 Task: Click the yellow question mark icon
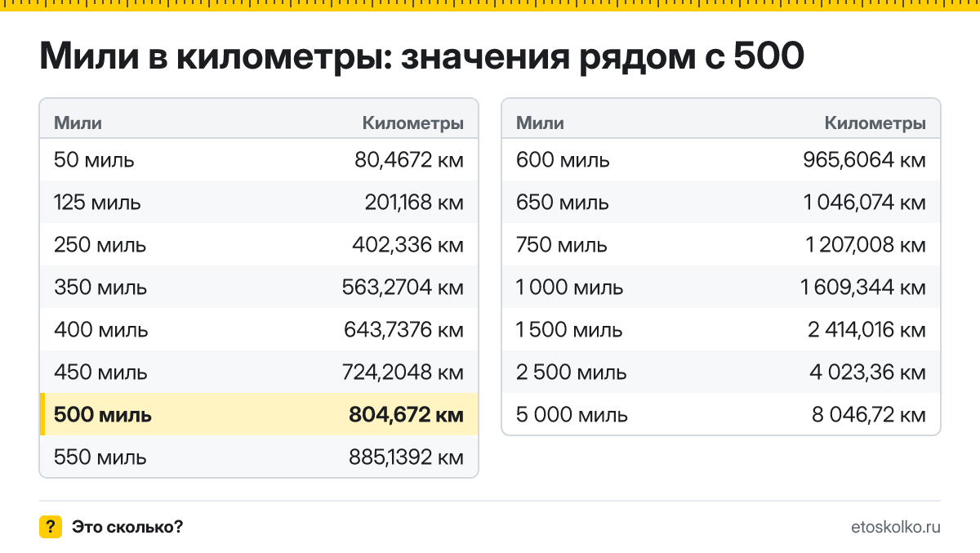(x=51, y=527)
